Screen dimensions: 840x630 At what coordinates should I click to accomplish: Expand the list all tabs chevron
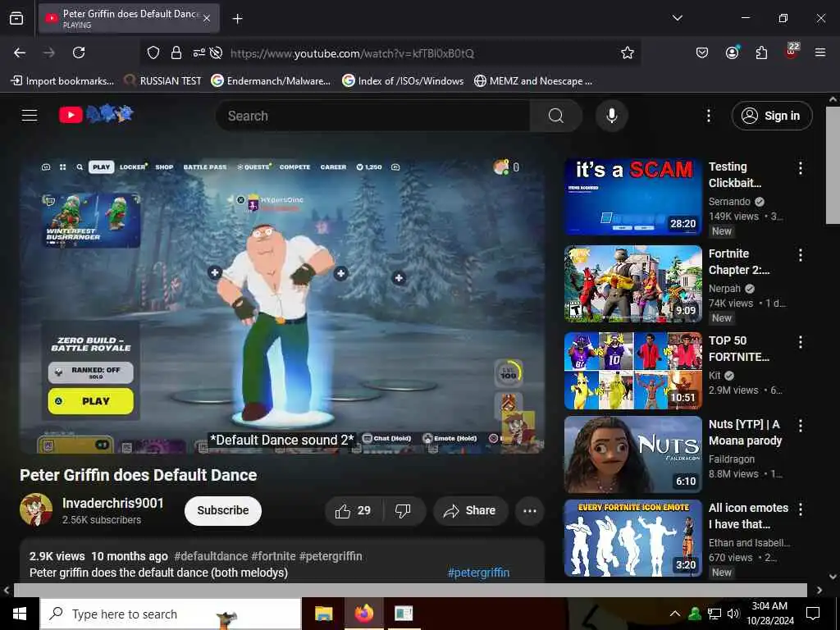point(677,18)
